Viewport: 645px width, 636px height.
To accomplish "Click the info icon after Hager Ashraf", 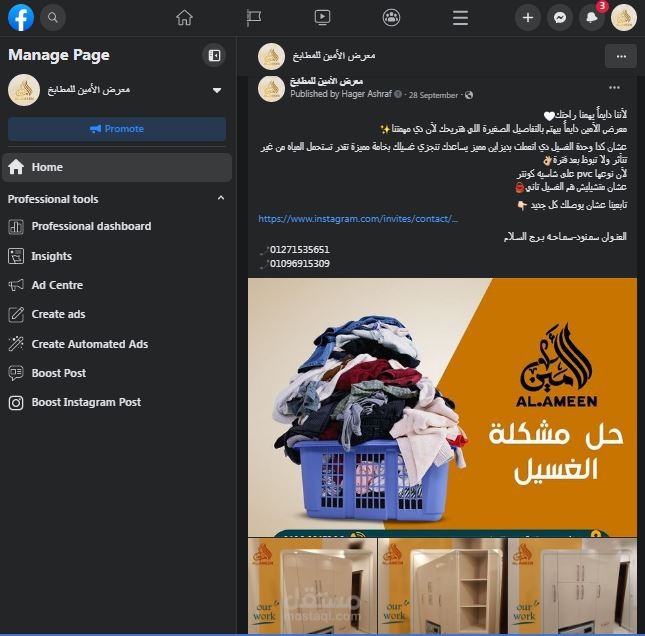I will 398,94.
